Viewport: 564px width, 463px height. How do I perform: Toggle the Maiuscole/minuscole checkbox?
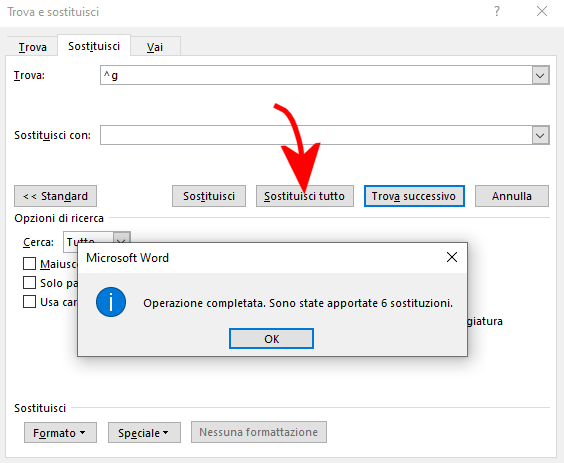29,264
